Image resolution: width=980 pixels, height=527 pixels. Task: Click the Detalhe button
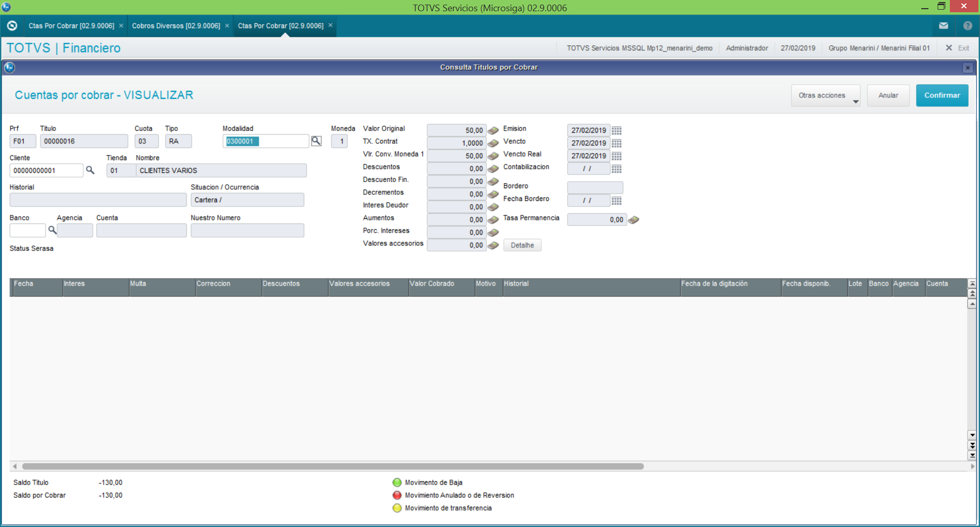point(522,245)
